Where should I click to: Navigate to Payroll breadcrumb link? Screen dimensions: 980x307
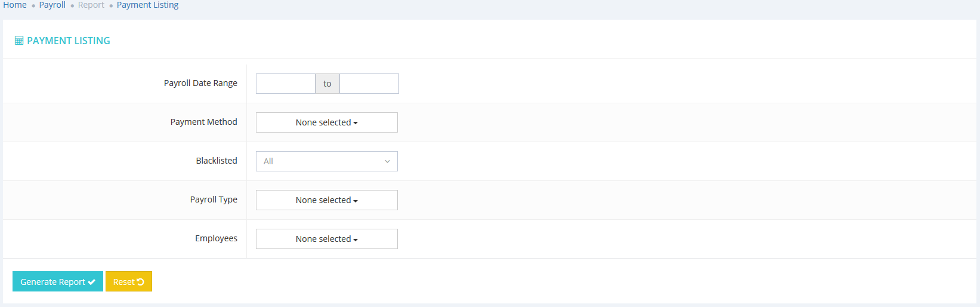point(52,5)
